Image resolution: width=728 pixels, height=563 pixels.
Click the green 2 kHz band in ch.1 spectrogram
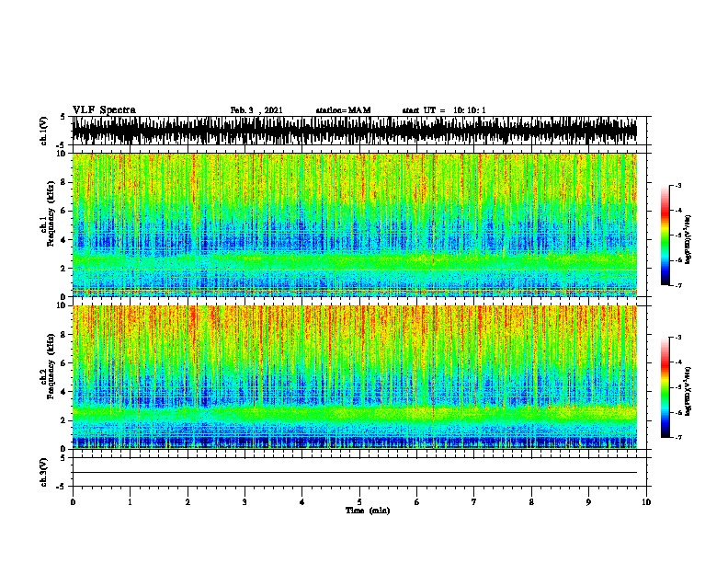click(x=355, y=262)
